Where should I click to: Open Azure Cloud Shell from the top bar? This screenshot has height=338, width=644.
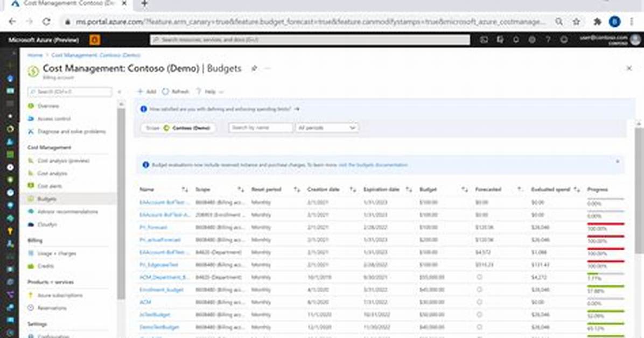484,40
